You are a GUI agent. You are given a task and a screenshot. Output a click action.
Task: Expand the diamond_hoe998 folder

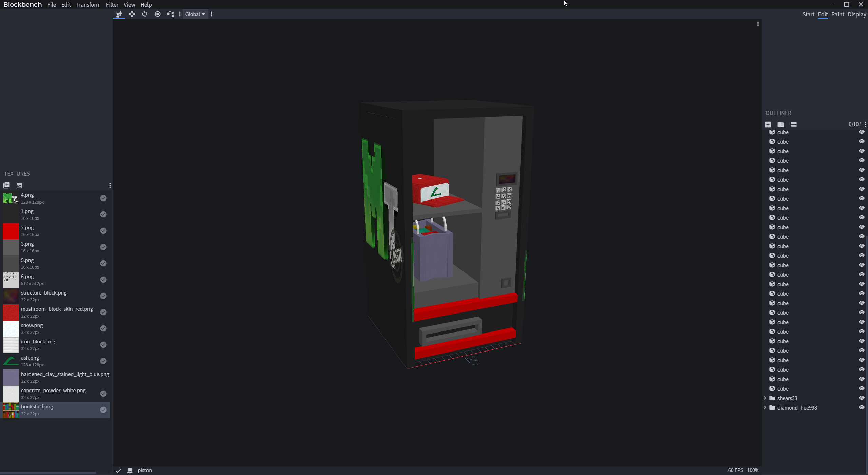[765, 407]
